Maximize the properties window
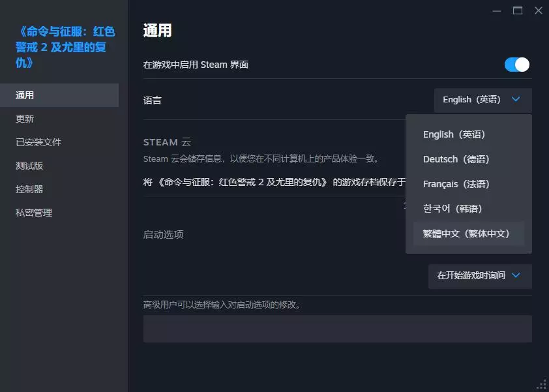549x392 pixels. pyautogui.click(x=518, y=11)
